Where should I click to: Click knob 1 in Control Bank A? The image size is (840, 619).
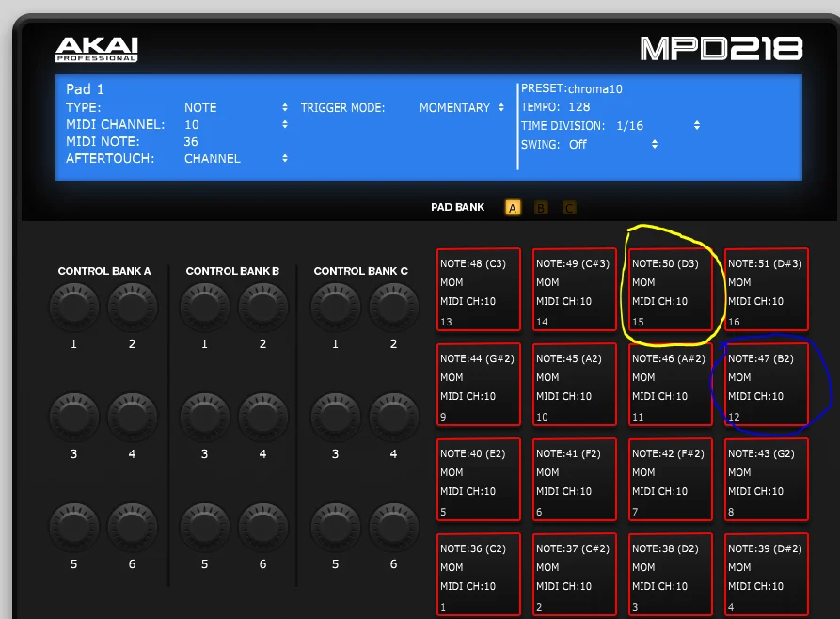(74, 307)
